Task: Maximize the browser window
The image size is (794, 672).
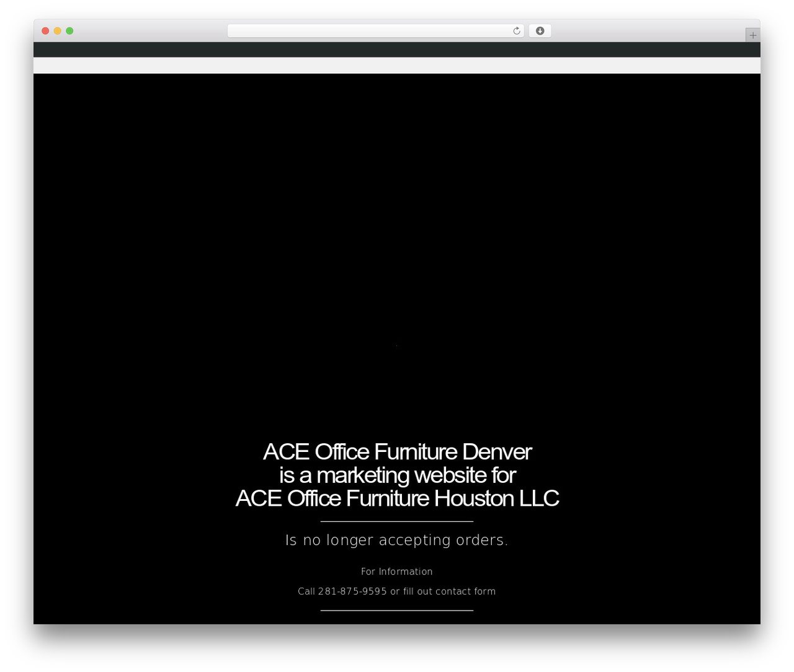Action: point(69,31)
